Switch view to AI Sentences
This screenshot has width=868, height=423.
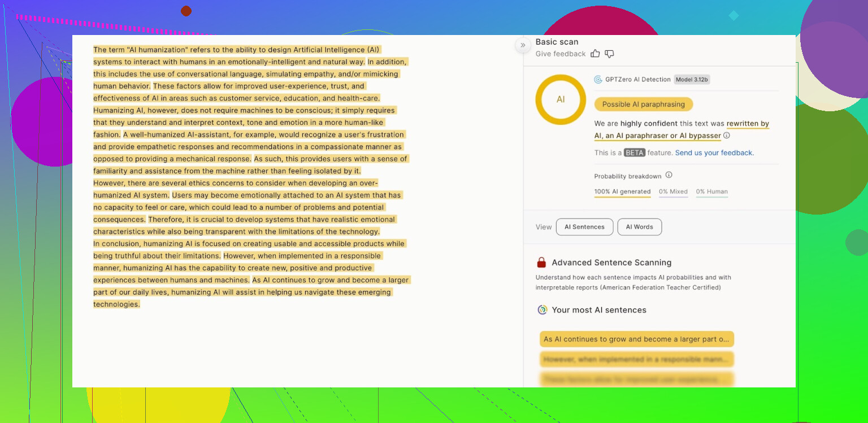pos(584,227)
